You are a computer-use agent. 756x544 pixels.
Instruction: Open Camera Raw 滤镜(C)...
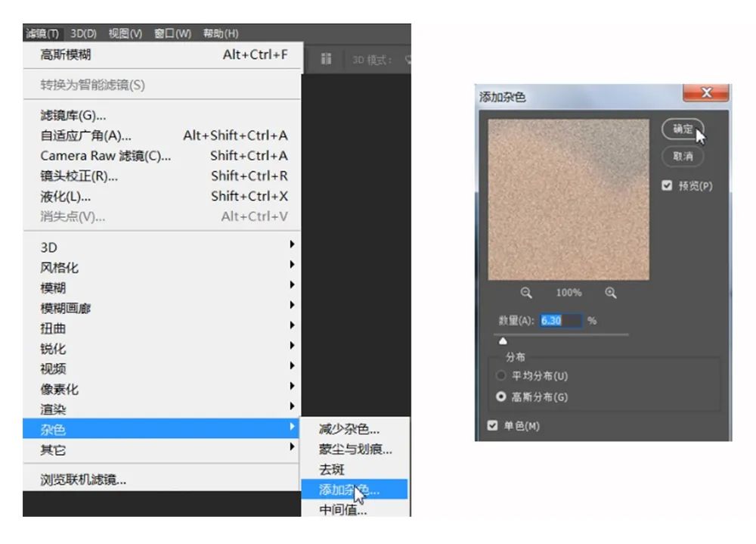coord(106,156)
